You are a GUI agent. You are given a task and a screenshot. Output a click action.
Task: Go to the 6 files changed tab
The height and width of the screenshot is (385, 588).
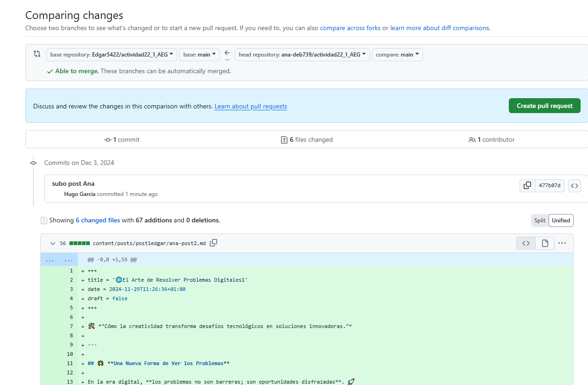[x=307, y=139]
